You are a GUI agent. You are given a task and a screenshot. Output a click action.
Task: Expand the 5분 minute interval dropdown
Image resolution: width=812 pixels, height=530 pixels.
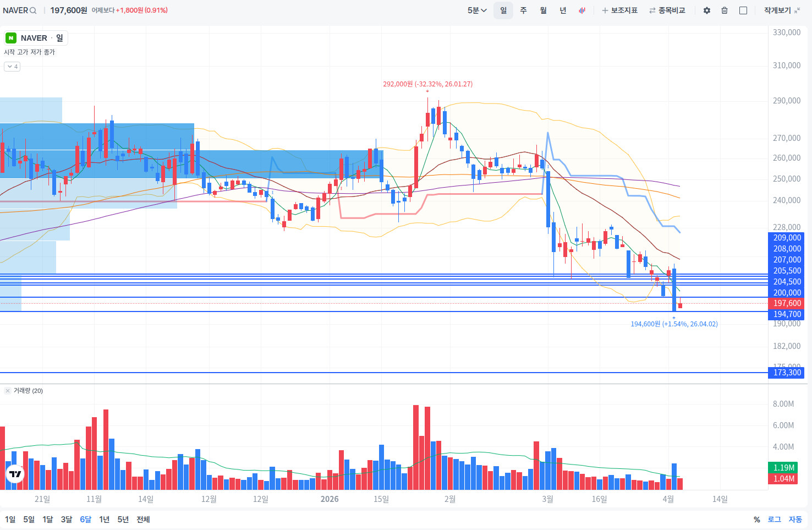[477, 10]
